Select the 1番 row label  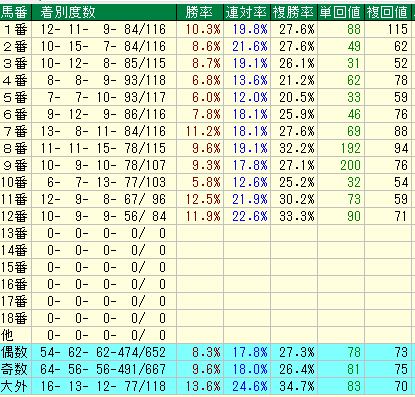[x=15, y=30]
